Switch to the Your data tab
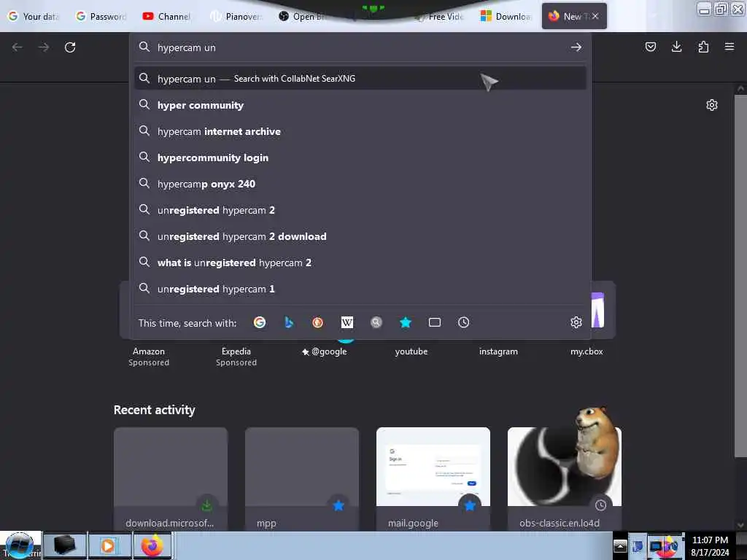747x560 pixels. coord(33,17)
